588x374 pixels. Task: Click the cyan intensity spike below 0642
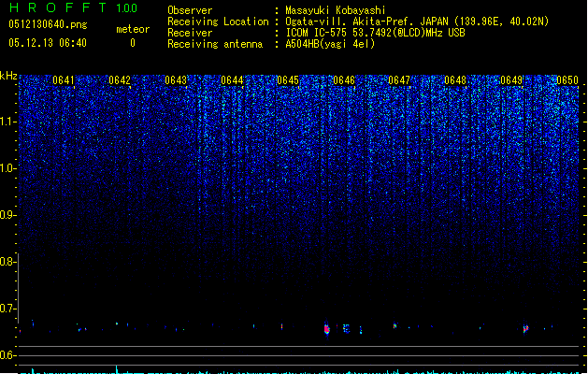[x=117, y=369]
